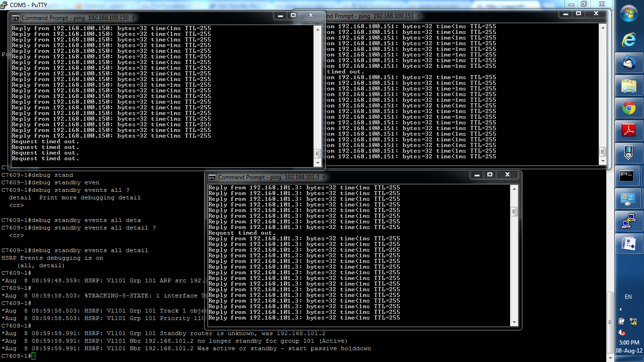This screenshot has height=362, width=644.
Task: Open the cmd icon menu of the 192.168.101.3 ping window
Action: point(212,177)
